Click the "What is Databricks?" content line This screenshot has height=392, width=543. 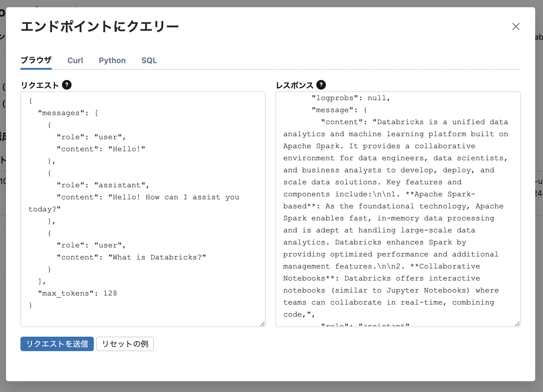point(131,257)
